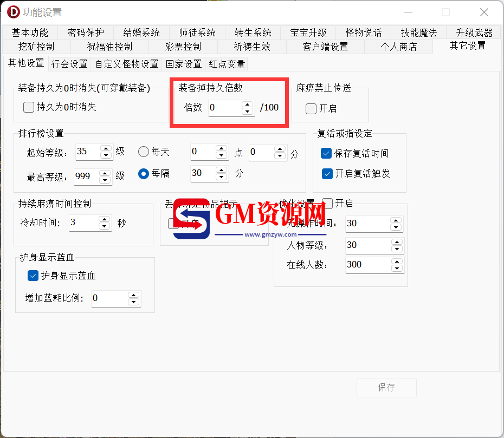
Task: Decrease 起始等级 value with down arrow
Action: coord(106,155)
